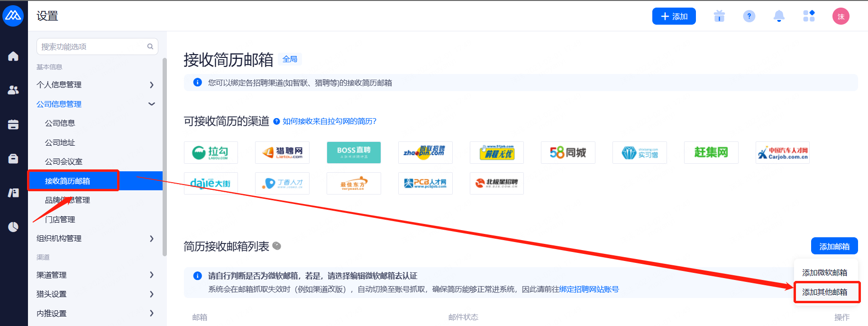Open 如何接收来自拉勾网的简历 link
868x326 pixels.
tap(329, 121)
